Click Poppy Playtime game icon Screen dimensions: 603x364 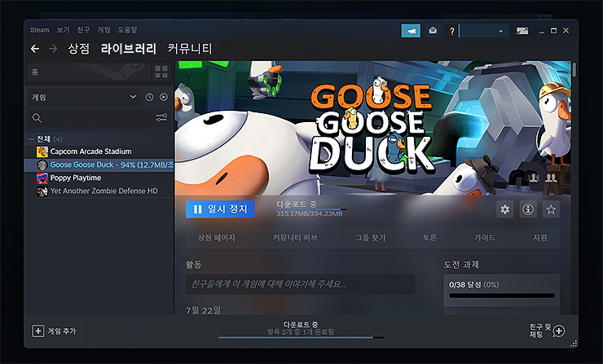[x=42, y=178]
